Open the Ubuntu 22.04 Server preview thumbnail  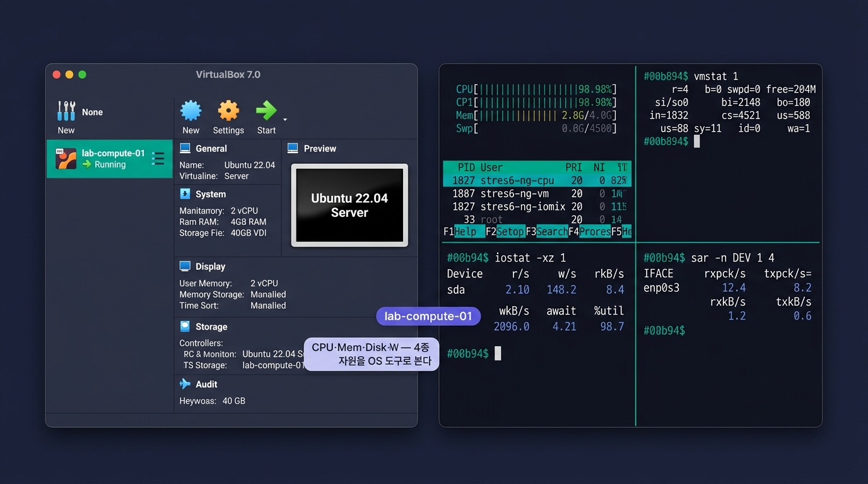(x=349, y=205)
